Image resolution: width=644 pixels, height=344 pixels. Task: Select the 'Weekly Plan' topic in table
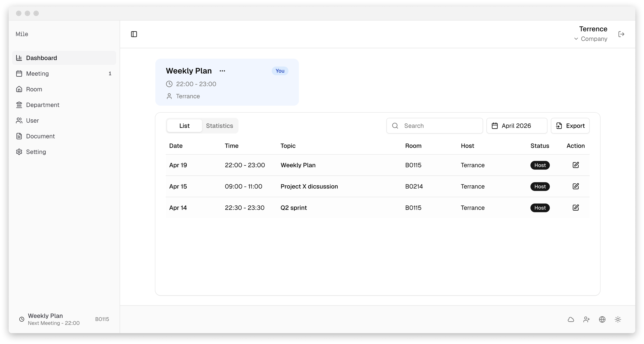298,165
